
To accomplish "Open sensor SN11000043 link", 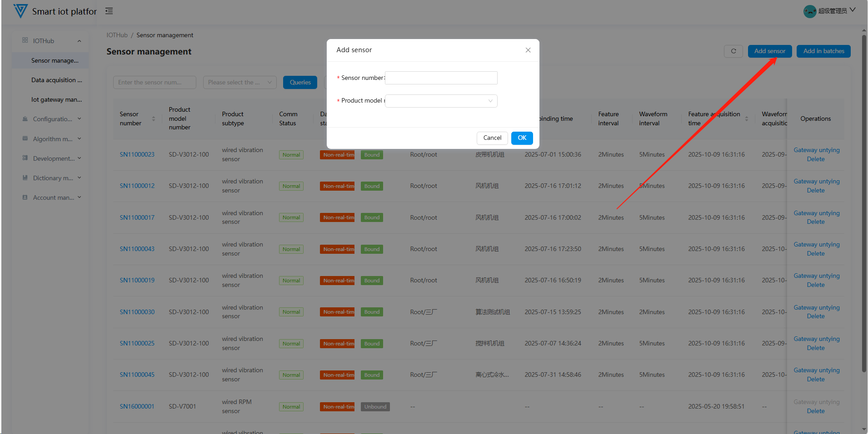I will 137,249.
